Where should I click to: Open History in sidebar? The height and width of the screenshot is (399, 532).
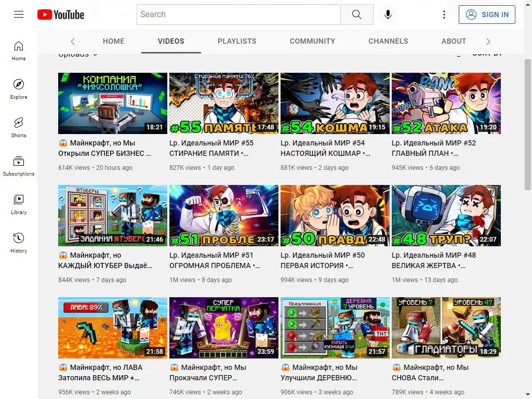coord(19,243)
